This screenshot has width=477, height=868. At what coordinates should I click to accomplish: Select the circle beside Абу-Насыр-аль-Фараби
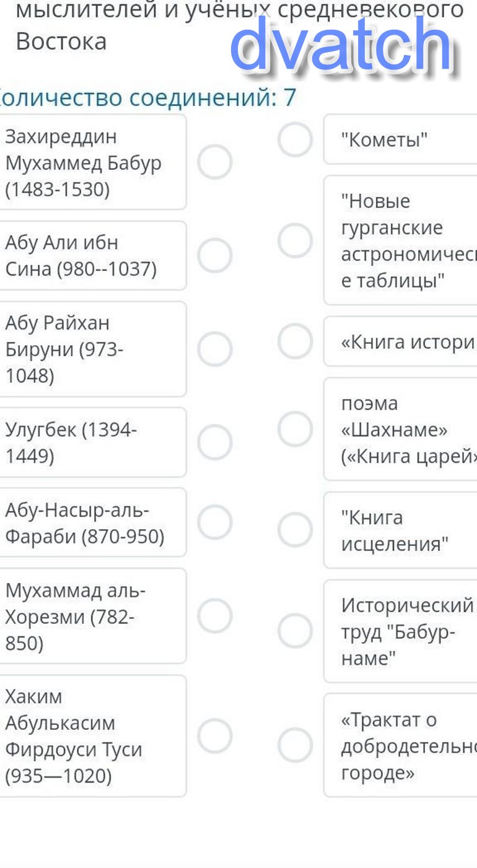[x=214, y=522]
